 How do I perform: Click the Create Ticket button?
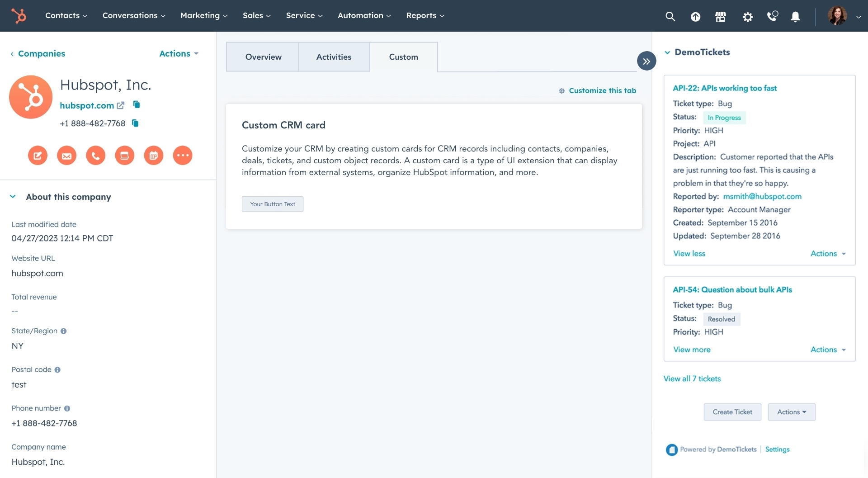732,412
